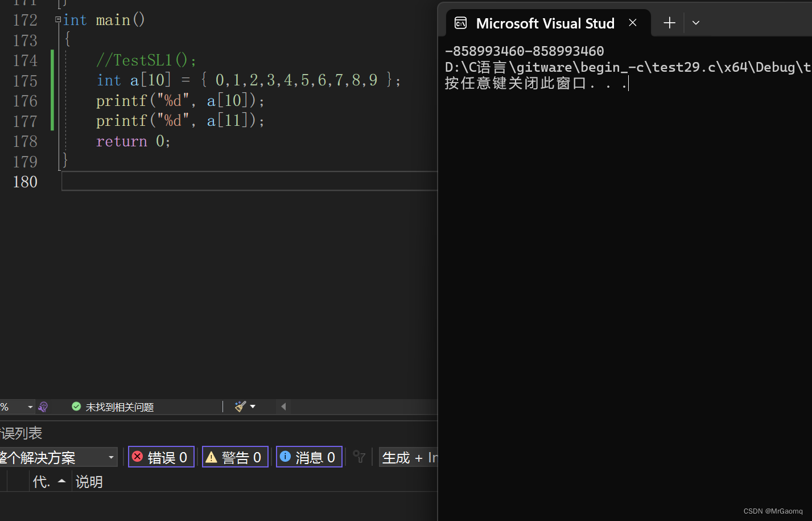Close the Microsoft Visual Studio console tab

[x=633, y=23]
